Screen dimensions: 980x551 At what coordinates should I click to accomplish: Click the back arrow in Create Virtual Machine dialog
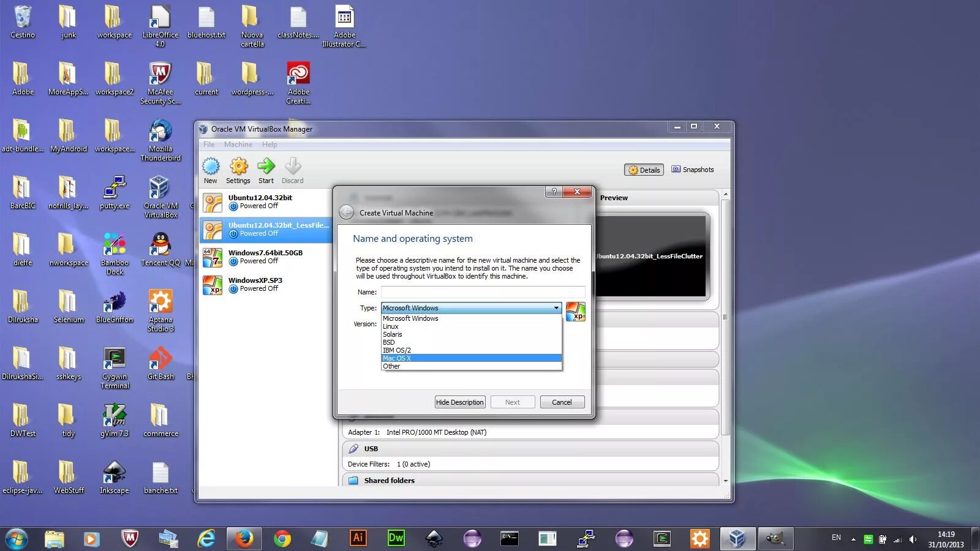[347, 212]
